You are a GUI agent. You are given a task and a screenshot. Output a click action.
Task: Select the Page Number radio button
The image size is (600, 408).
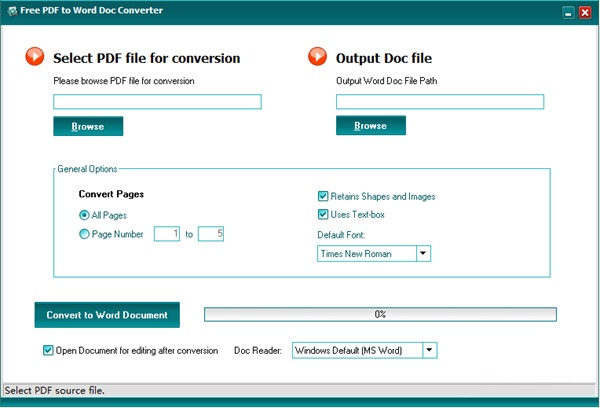tap(84, 234)
